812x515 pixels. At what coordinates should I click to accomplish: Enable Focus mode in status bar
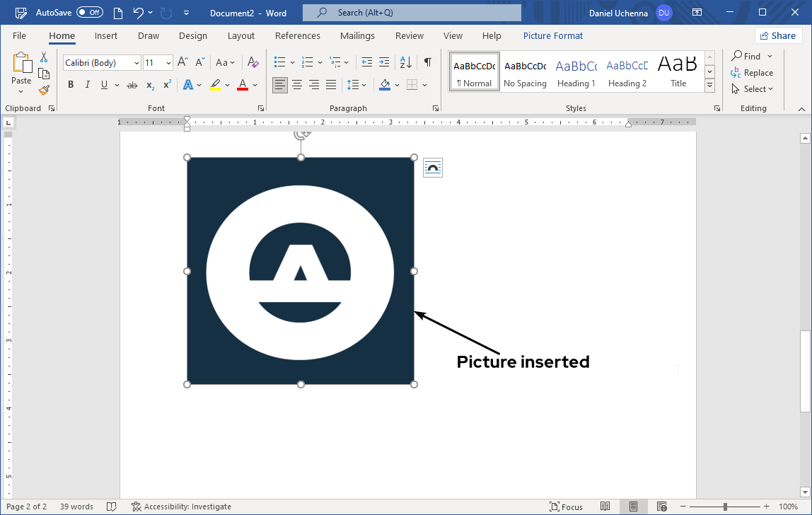[x=566, y=507]
